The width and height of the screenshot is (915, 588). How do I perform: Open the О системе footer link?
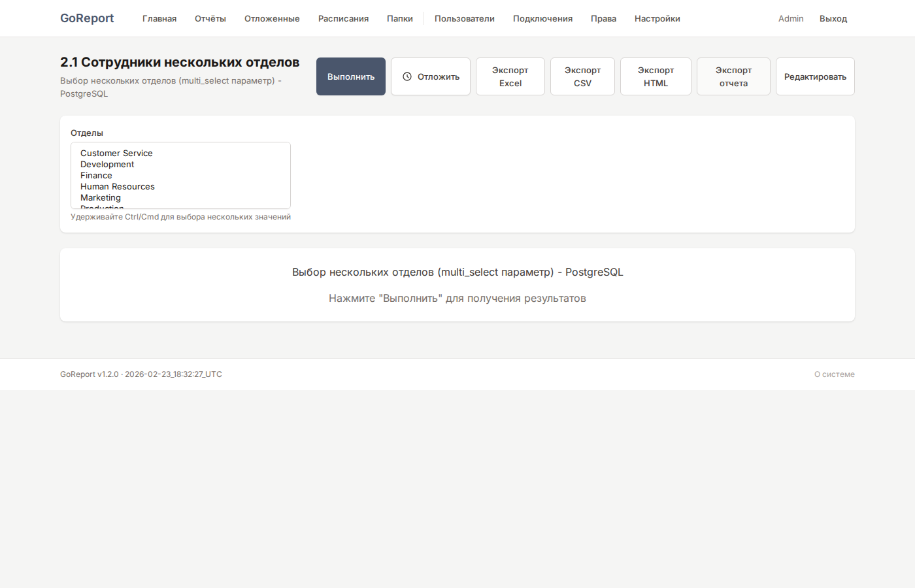(834, 374)
